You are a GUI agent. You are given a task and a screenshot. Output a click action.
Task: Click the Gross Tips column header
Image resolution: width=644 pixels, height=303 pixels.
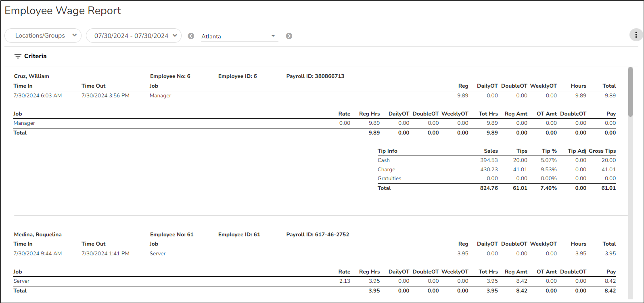[x=602, y=151]
